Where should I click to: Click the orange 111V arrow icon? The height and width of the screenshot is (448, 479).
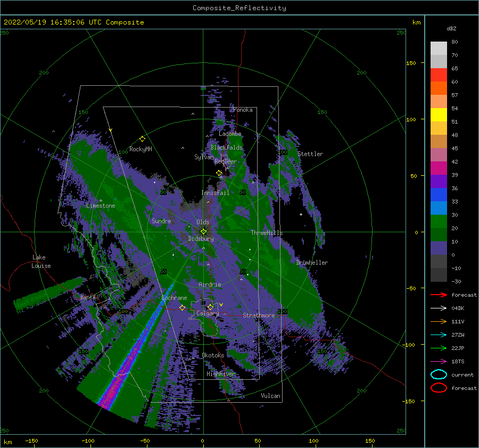439,321
